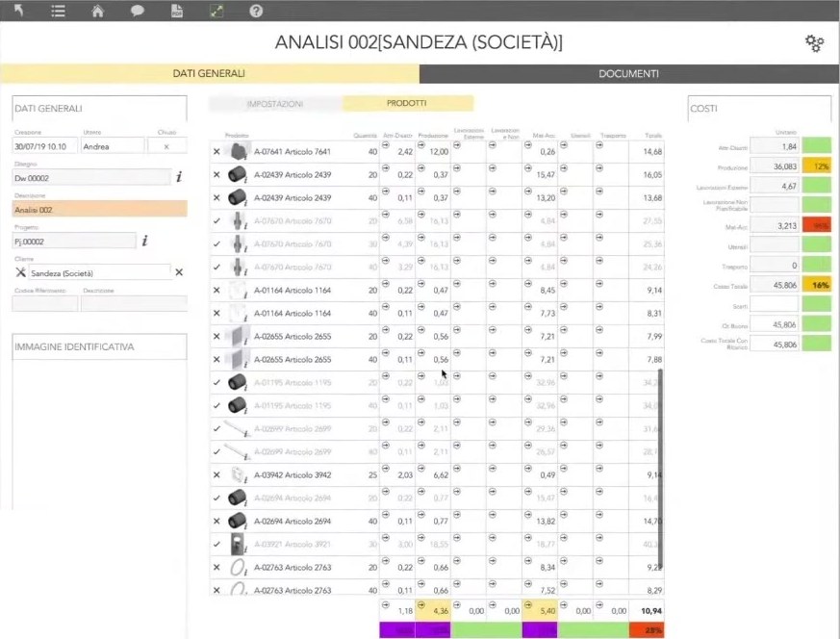Click the Progetto field Pj 00002
This screenshot has height=639, width=840.
click(x=74, y=241)
